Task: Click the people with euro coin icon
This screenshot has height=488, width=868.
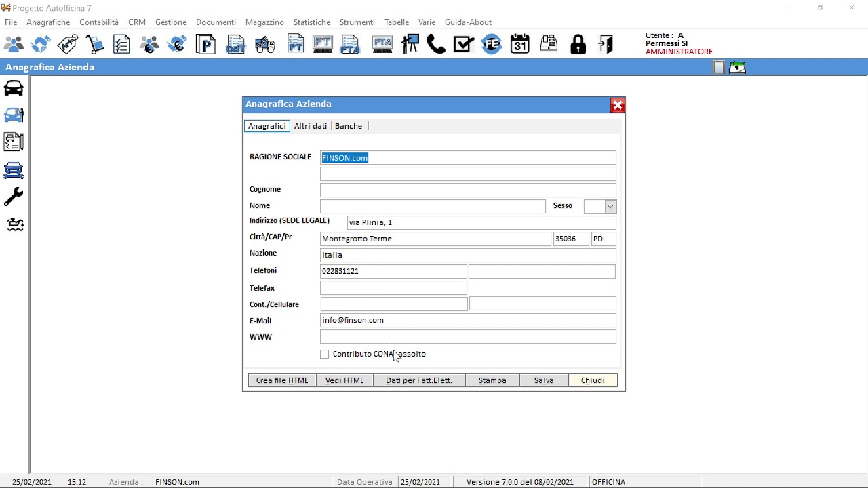Action: pos(149,45)
